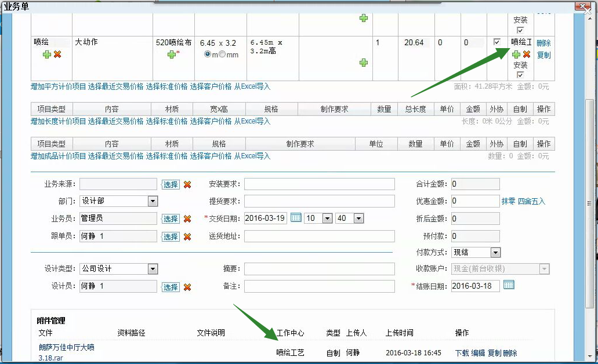Clear 业务来源 field with red X

tap(187, 184)
